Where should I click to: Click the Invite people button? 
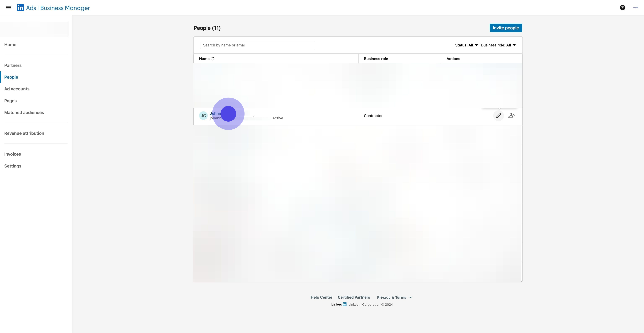pos(505,28)
